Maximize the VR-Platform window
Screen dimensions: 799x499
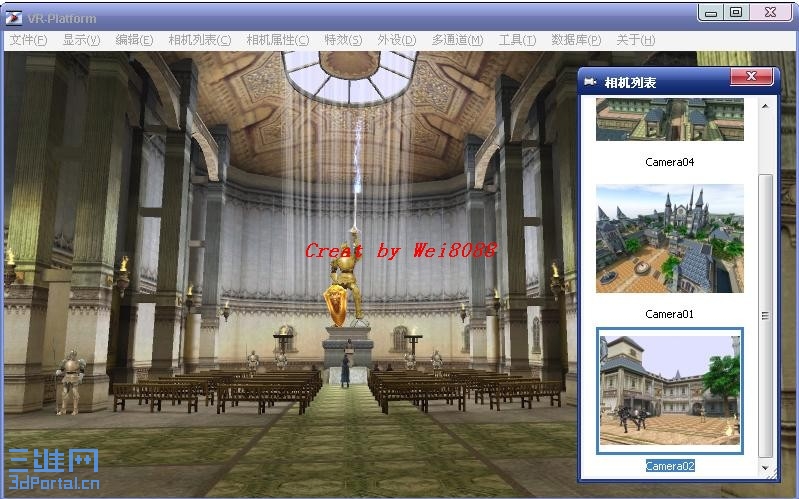(x=736, y=12)
